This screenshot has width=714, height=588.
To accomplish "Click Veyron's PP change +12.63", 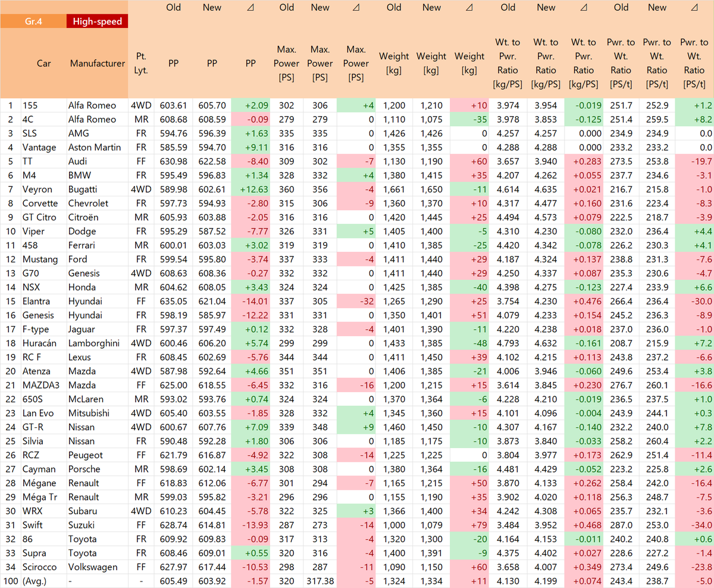I will (x=250, y=189).
